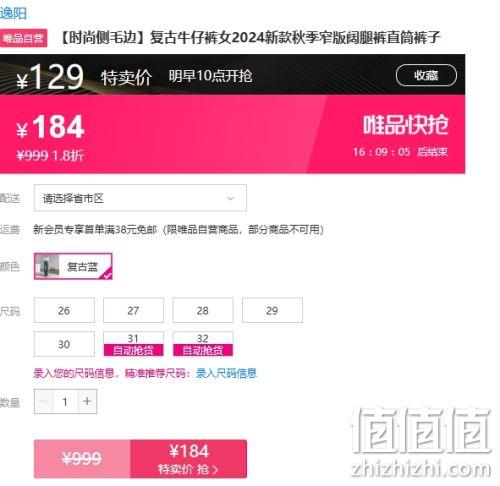Pick size 29
500x486 pixels.
tap(272, 310)
